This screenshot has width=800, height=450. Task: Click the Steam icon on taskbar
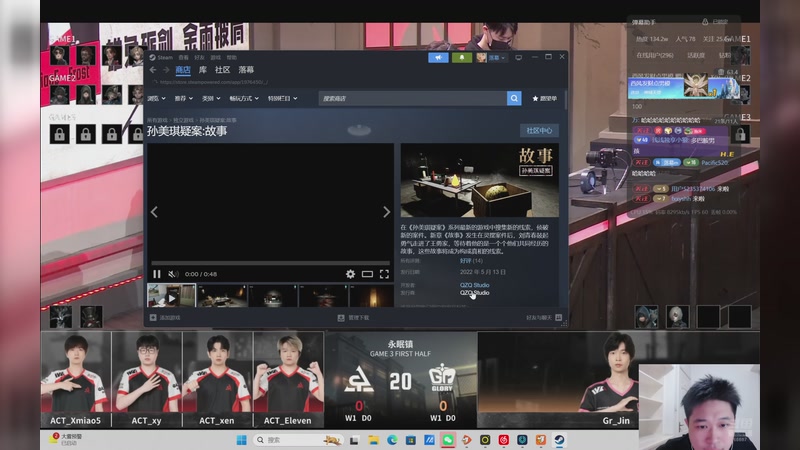pyautogui.click(x=559, y=440)
